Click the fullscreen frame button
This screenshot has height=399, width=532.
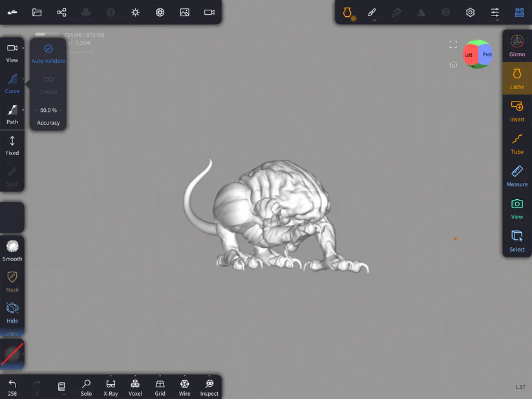(x=453, y=45)
